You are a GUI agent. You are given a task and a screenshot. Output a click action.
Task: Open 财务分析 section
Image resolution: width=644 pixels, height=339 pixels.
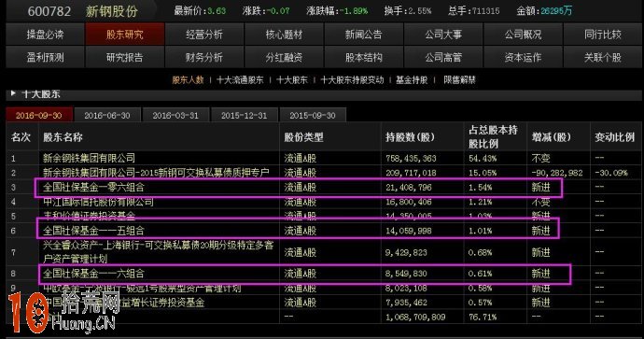(x=204, y=57)
